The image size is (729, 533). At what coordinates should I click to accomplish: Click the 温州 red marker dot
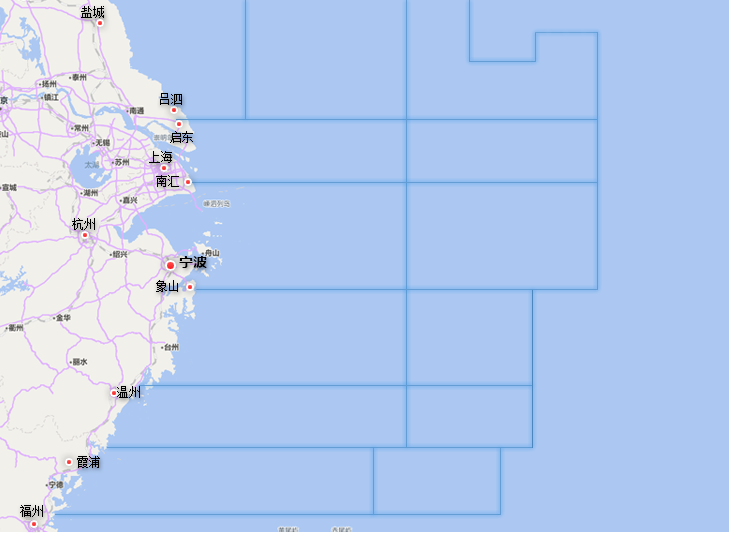[x=114, y=393]
